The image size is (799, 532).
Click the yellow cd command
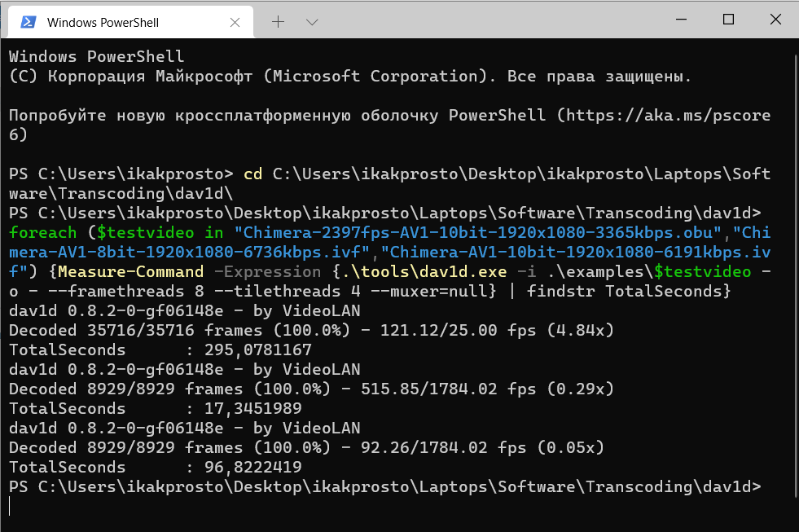coord(252,174)
